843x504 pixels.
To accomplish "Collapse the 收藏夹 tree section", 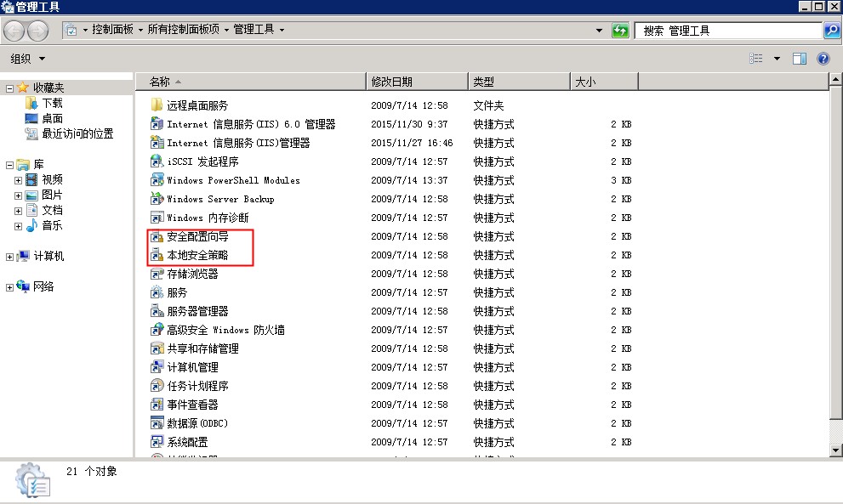I will tap(9, 88).
